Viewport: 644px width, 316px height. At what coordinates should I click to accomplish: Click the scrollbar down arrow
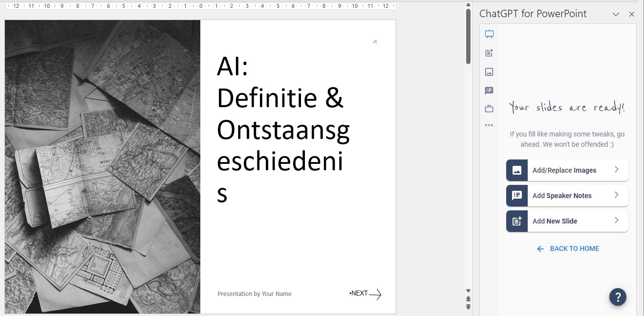468,291
